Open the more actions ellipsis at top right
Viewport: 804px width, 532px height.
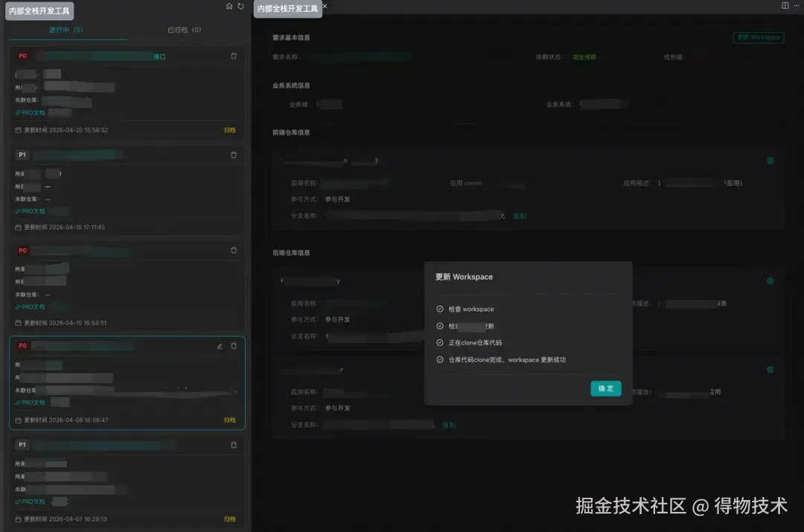(797, 6)
